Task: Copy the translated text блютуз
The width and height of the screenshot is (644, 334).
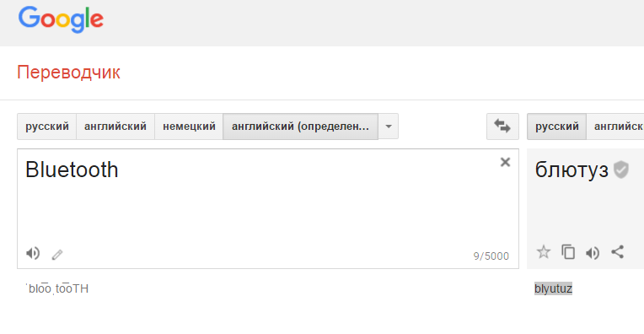Action: point(568,252)
